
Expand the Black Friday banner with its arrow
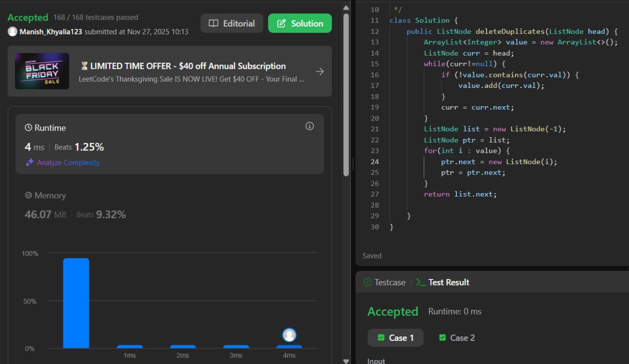[x=320, y=72]
